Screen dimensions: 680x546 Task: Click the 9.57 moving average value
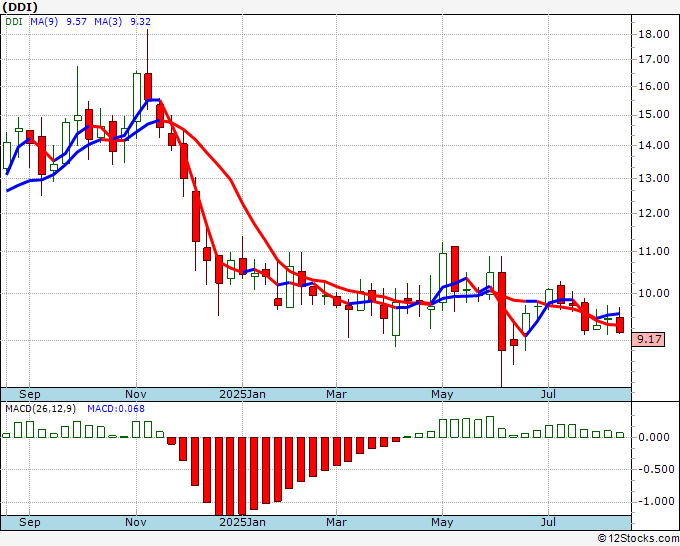(76, 21)
